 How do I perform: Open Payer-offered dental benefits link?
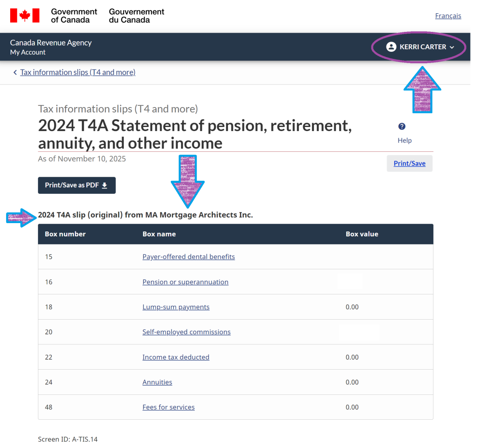189,257
